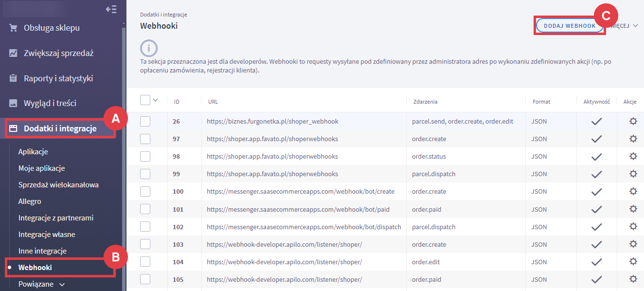Tick the checkbox for webhook ID 26
Image resolution: width=644 pixels, height=291 pixels.
(x=145, y=121)
